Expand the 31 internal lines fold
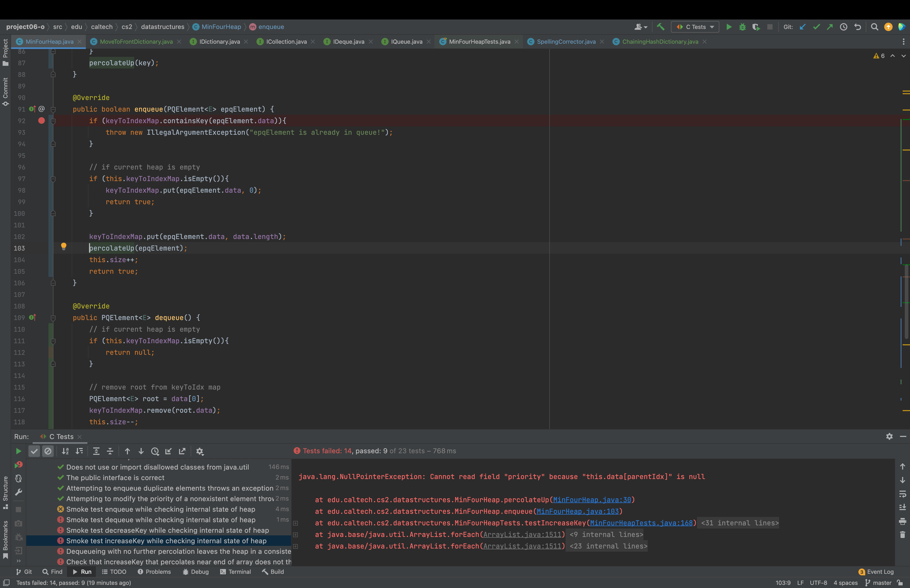 740,523
